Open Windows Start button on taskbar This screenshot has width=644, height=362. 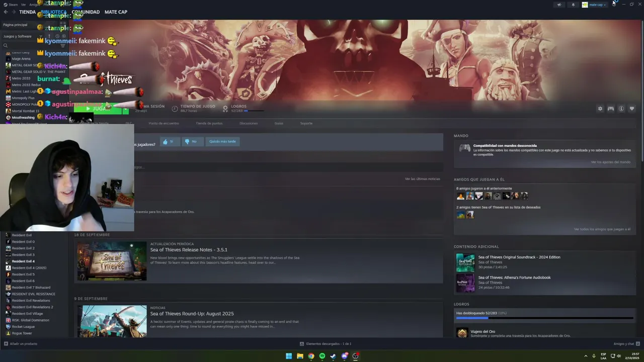coord(289,356)
